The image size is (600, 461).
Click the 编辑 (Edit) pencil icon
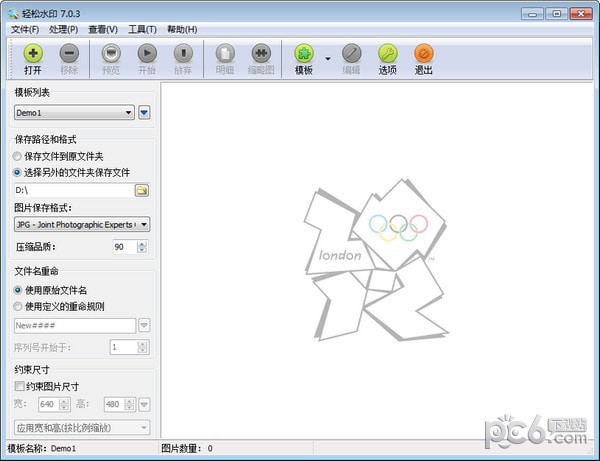click(x=352, y=53)
